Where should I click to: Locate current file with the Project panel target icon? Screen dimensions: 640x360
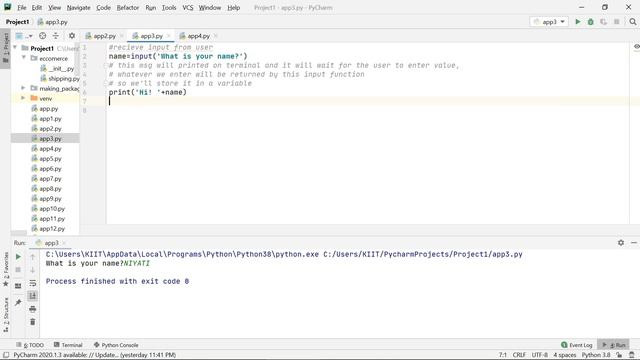[x=42, y=36]
